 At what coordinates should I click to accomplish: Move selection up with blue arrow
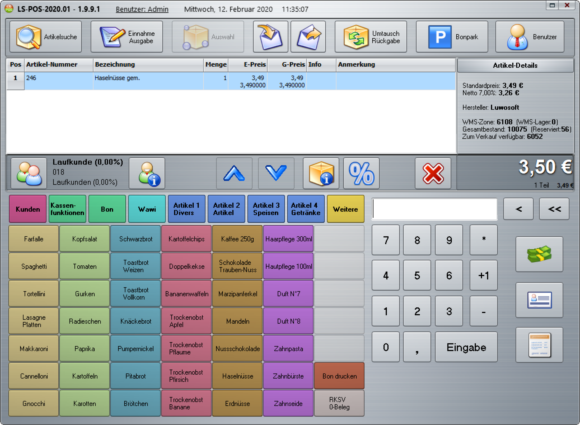[x=234, y=173]
